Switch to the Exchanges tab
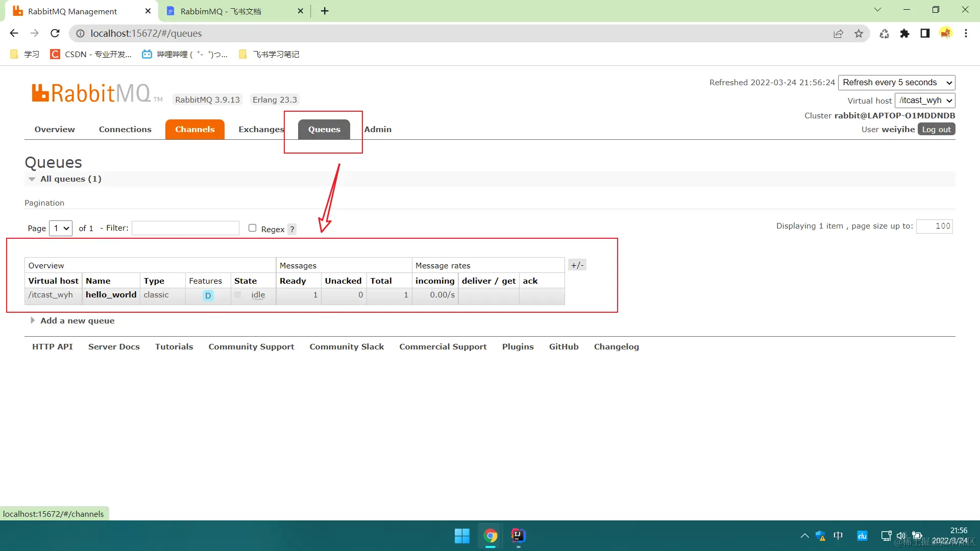 pyautogui.click(x=261, y=130)
